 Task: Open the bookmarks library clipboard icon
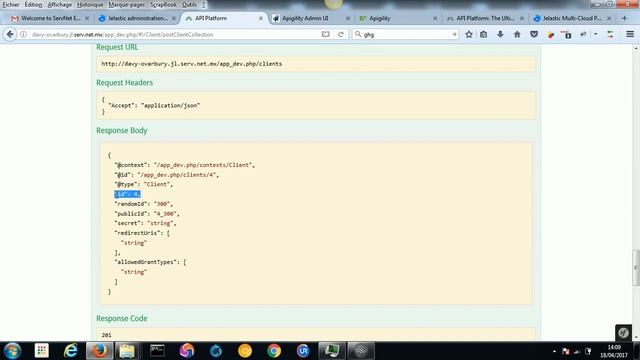pos(484,35)
